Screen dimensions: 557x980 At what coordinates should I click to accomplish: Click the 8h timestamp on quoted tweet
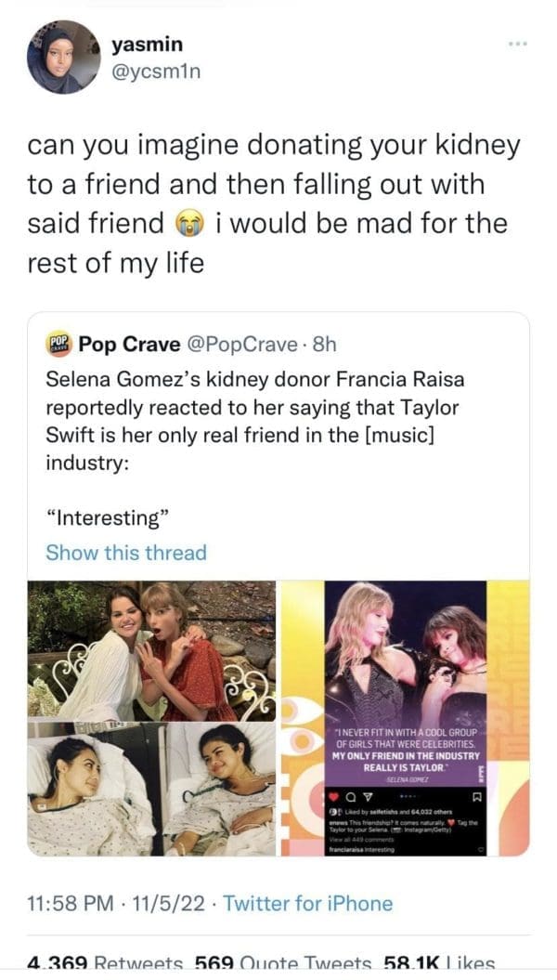point(321,345)
